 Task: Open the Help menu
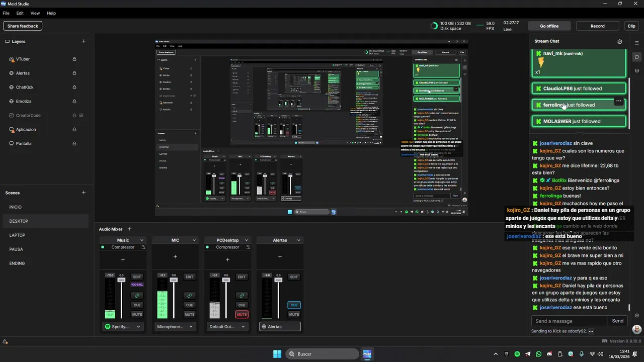coord(51,13)
